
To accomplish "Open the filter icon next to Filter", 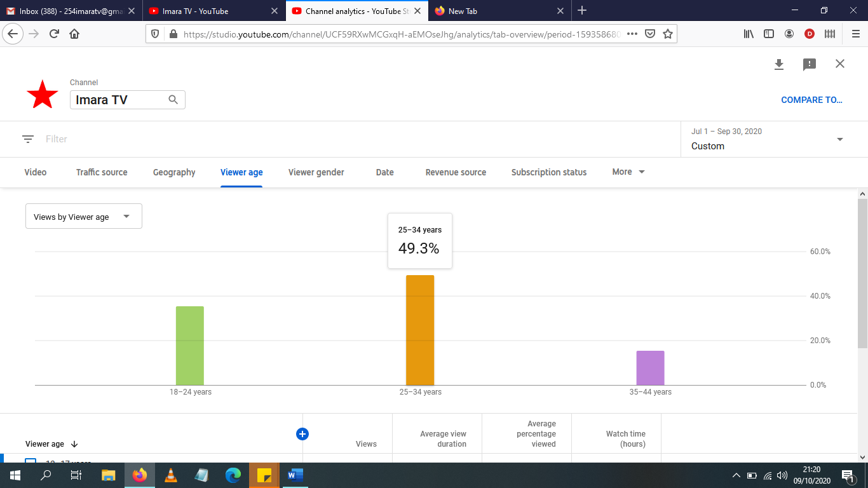I will coord(28,139).
